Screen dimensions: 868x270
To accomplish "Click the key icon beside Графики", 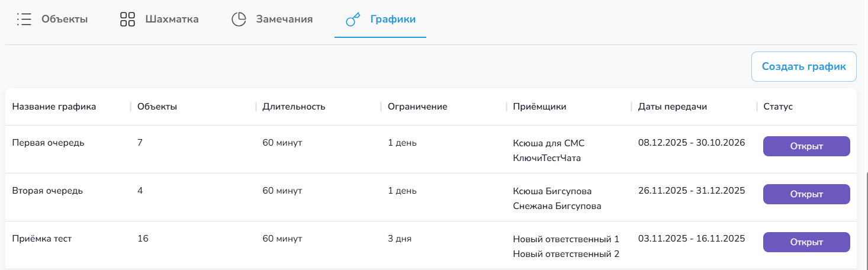I will pyautogui.click(x=353, y=20).
